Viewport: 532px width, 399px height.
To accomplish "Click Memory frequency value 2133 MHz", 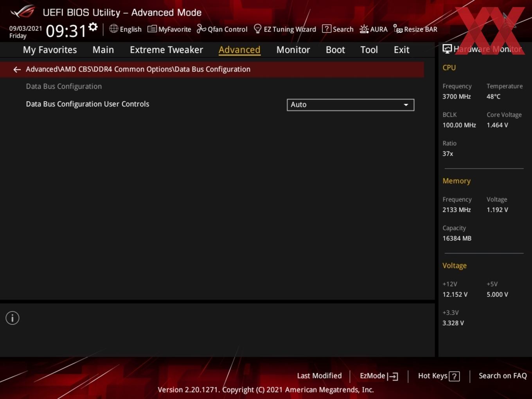I will pyautogui.click(x=457, y=210).
